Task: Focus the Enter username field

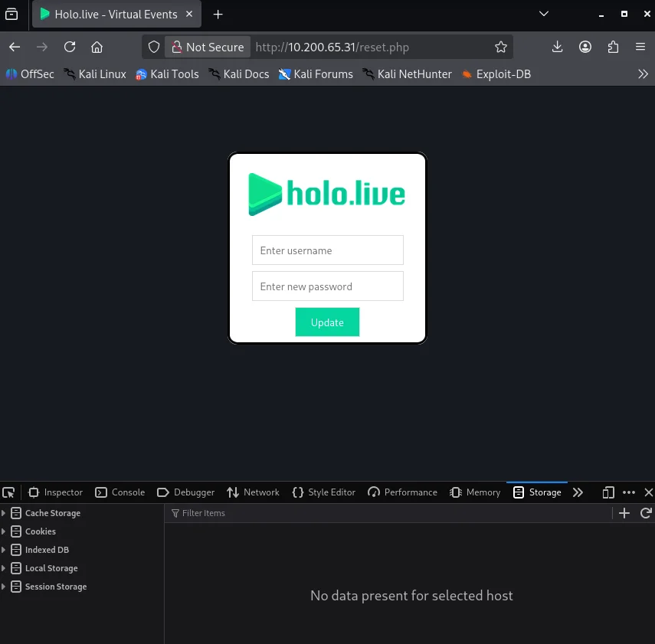Action: point(327,250)
